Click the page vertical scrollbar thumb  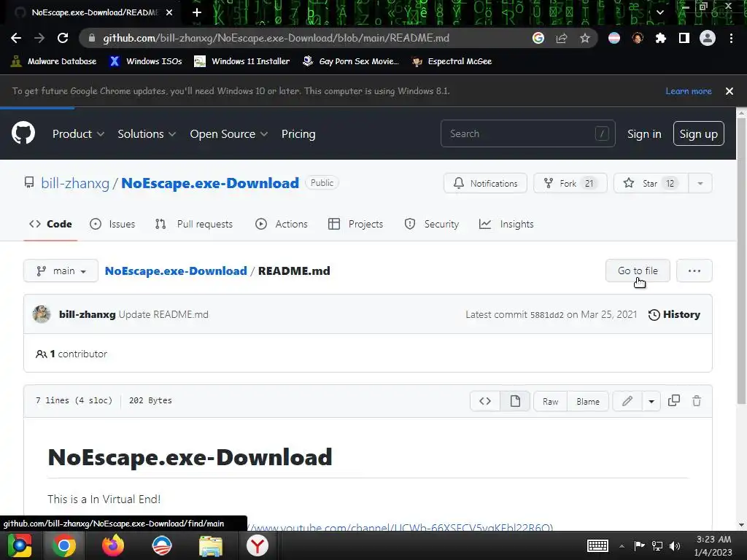[x=741, y=262]
